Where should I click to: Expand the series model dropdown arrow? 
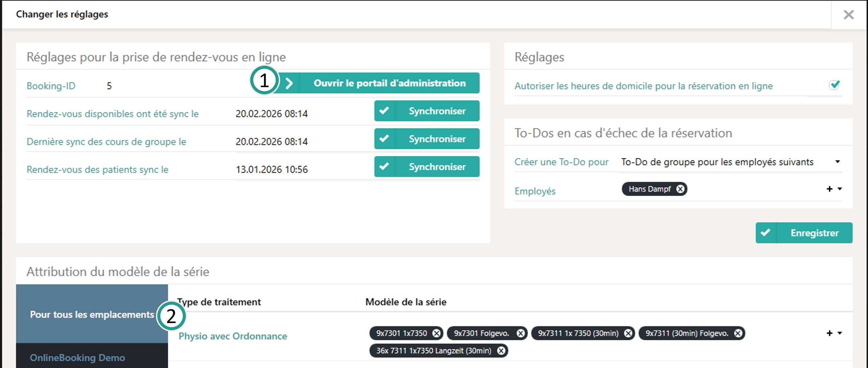coord(840,333)
